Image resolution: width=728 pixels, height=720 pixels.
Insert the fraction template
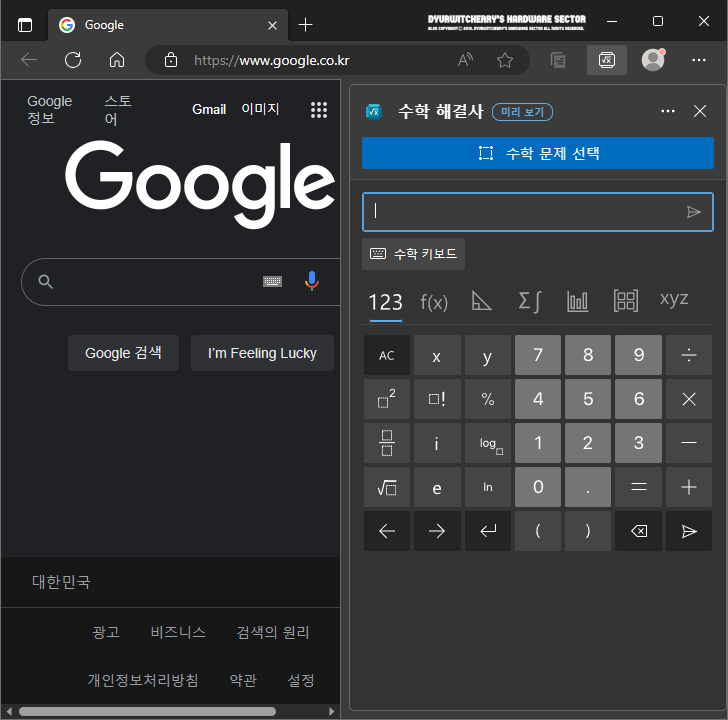pyautogui.click(x=387, y=443)
